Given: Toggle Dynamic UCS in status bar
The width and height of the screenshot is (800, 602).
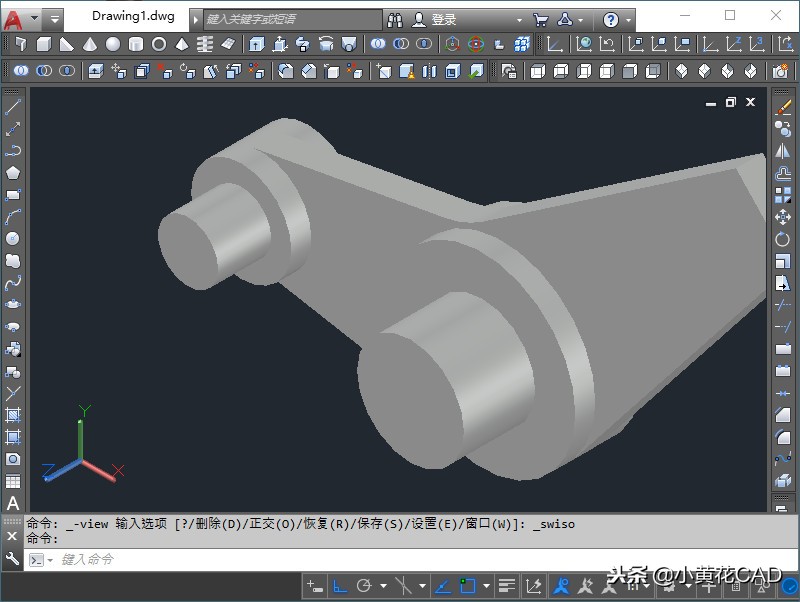Looking at the screenshot, I should click(x=533, y=586).
